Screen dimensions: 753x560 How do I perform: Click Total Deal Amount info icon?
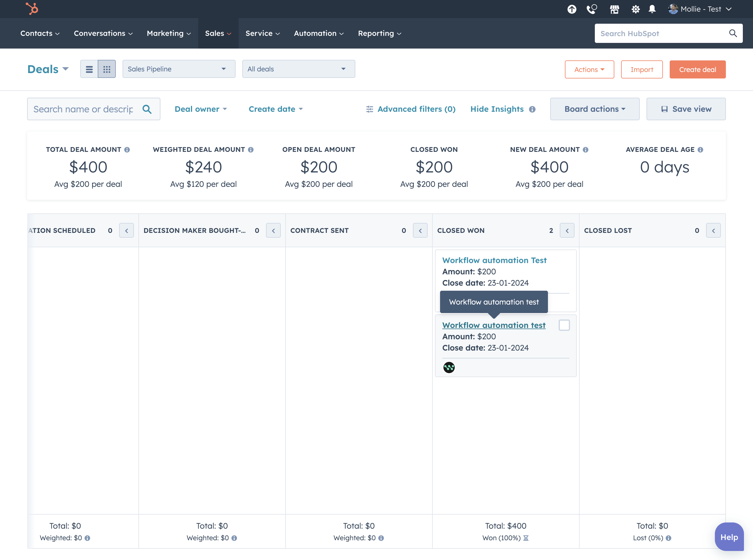[x=127, y=150]
